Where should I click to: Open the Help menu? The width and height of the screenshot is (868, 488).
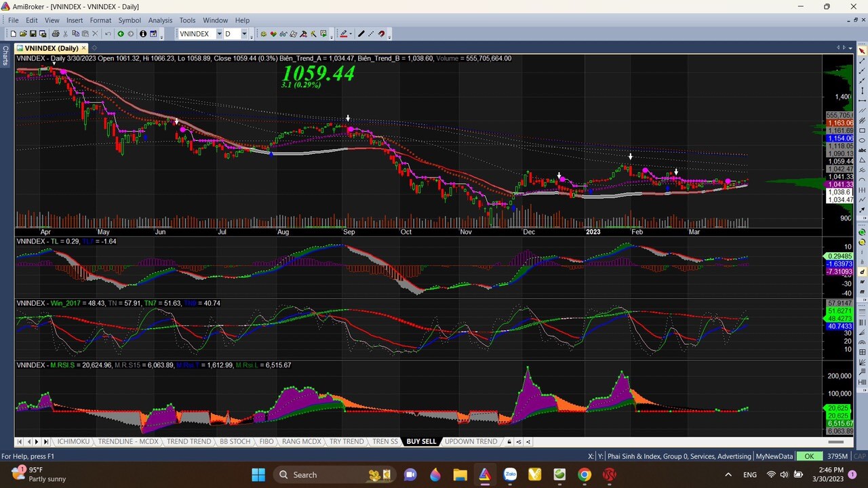point(242,20)
